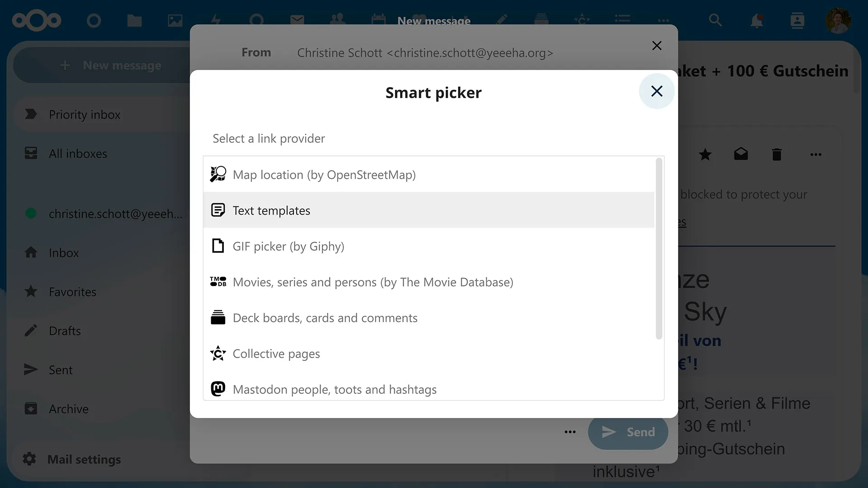The image size is (868, 488).
Task: Click the star favorites icon in toolbar
Action: pyautogui.click(x=705, y=155)
